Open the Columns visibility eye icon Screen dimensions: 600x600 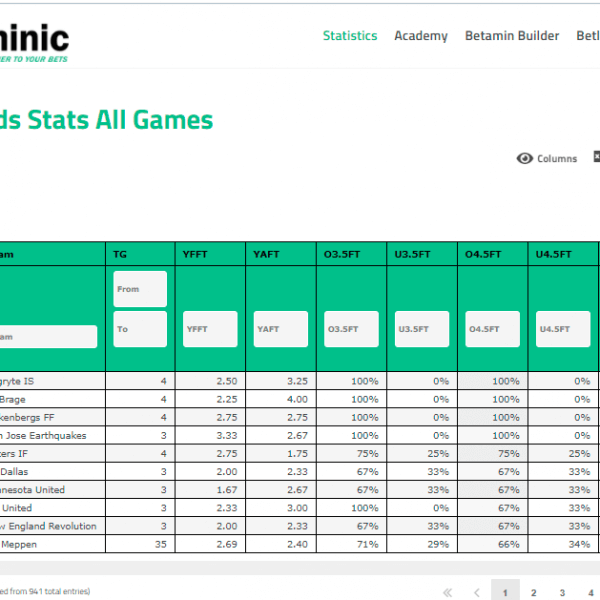click(525, 158)
